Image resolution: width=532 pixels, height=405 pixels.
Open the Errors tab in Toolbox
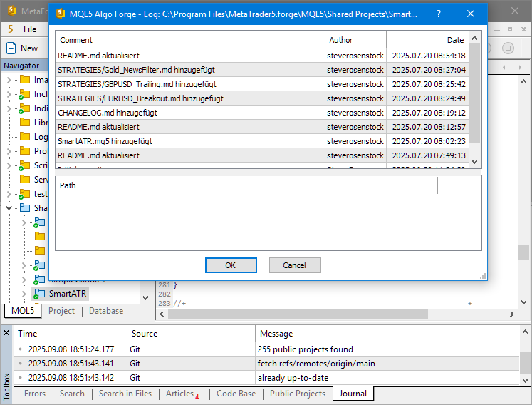pos(35,394)
